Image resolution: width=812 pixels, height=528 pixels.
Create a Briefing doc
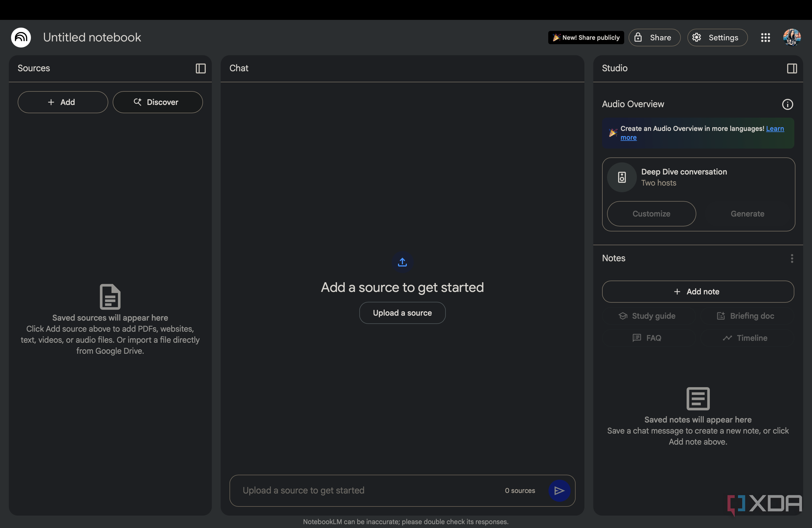coord(747,316)
